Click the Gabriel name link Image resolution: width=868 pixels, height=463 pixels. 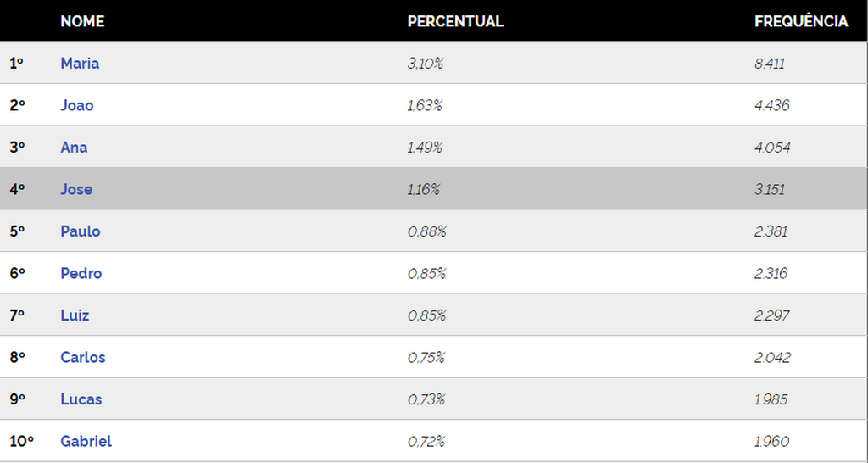[x=86, y=442]
